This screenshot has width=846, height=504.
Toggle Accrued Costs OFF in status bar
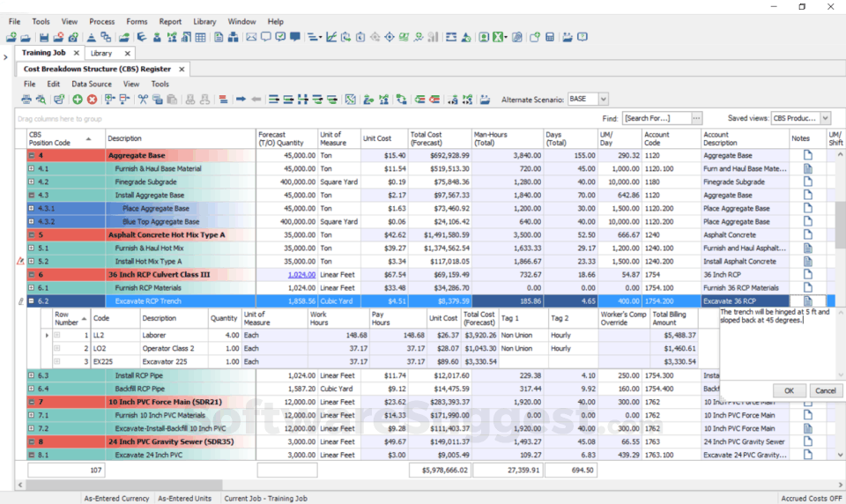tap(811, 499)
